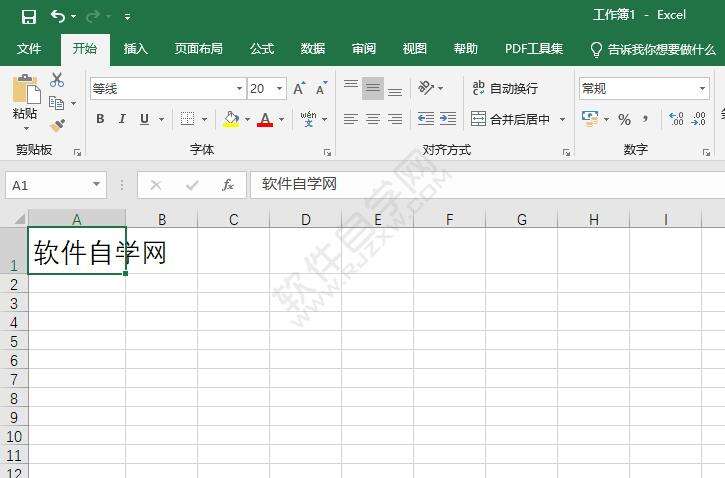Click the Decrease Indent icon

tap(426, 119)
